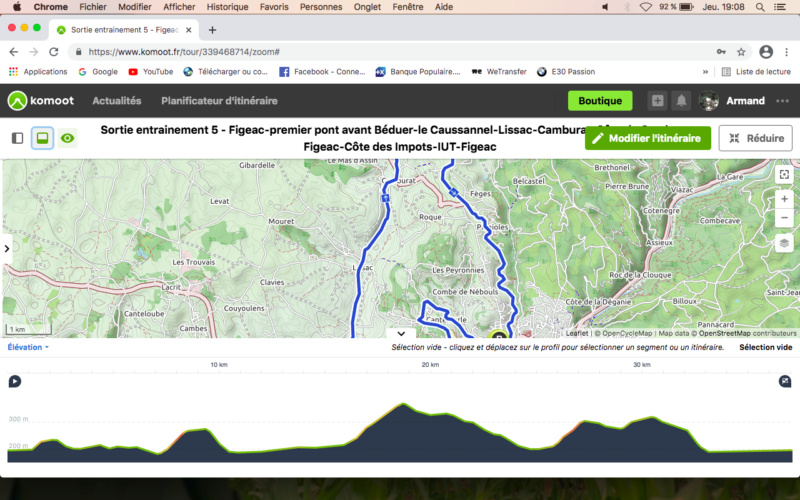The image size is (800, 500).
Task: Open the Actualités page
Action: click(x=116, y=101)
